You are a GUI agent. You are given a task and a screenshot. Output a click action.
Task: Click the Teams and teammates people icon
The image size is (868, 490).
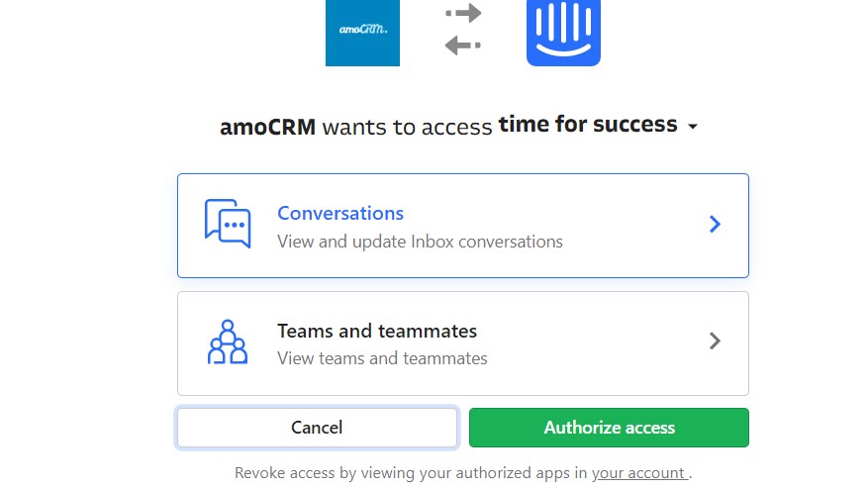click(228, 342)
